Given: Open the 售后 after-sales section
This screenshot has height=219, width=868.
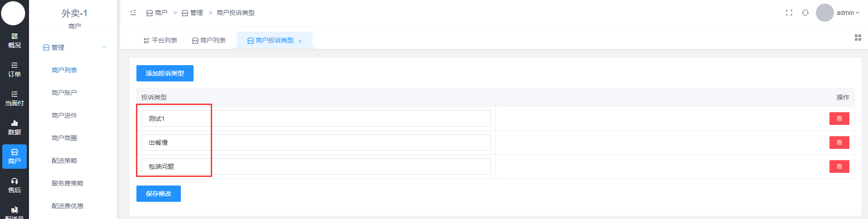Looking at the screenshot, I should (15, 186).
